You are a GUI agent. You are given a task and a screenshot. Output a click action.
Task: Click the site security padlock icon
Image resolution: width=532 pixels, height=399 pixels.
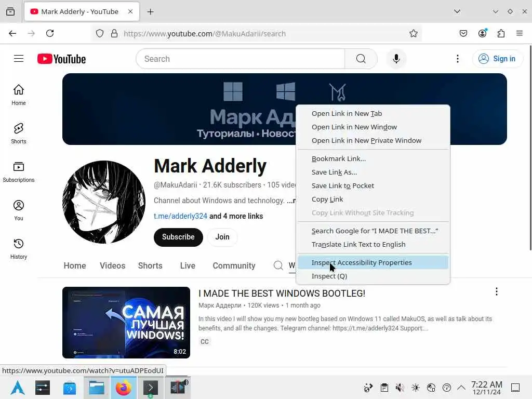pyautogui.click(x=114, y=33)
